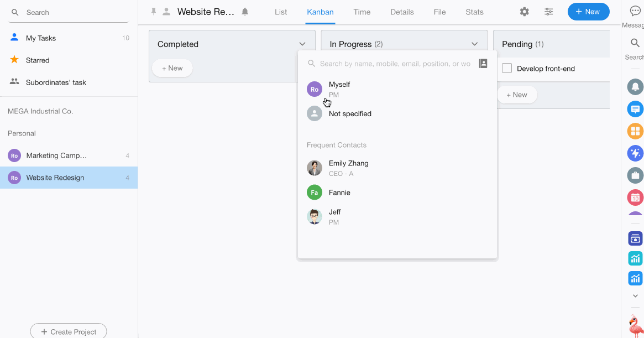
Task: Select Emily Zhang from frequent contacts
Action: click(348, 168)
